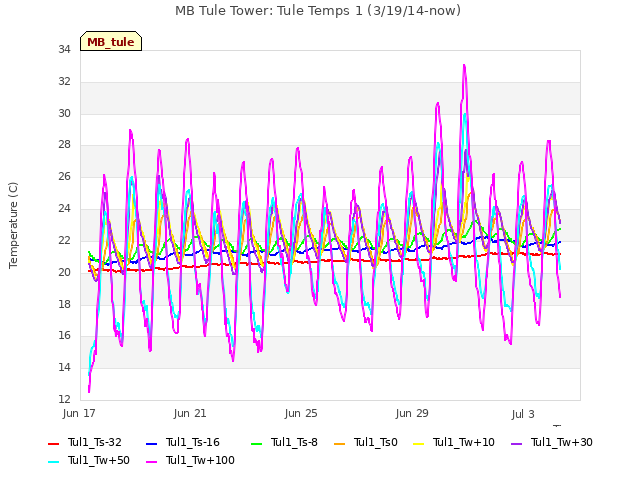640x480 pixels.
Task: Click the Jun 29 x-axis label
Action: 412,413
